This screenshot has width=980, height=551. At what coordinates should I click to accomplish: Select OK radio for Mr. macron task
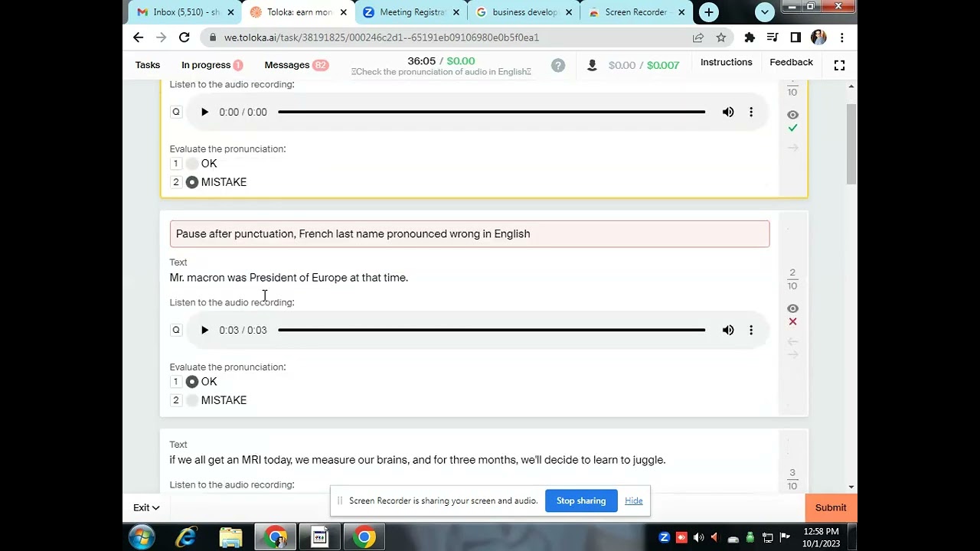(x=192, y=382)
